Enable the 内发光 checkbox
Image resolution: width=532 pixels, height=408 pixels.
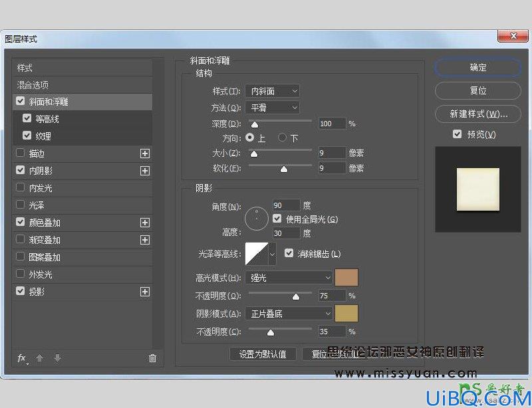point(21,187)
